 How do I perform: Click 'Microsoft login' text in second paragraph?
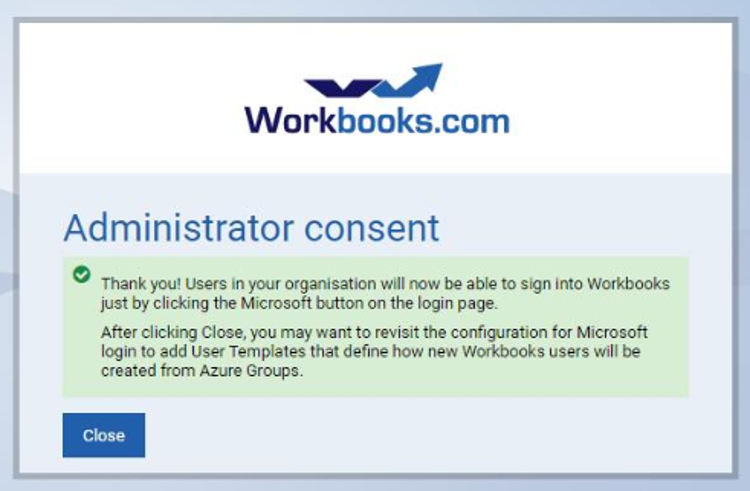point(374,341)
